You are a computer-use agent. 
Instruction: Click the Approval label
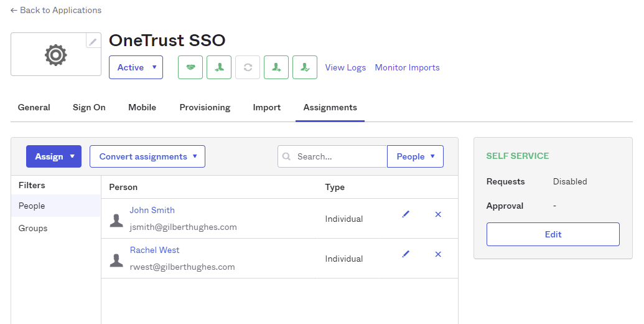tap(505, 206)
